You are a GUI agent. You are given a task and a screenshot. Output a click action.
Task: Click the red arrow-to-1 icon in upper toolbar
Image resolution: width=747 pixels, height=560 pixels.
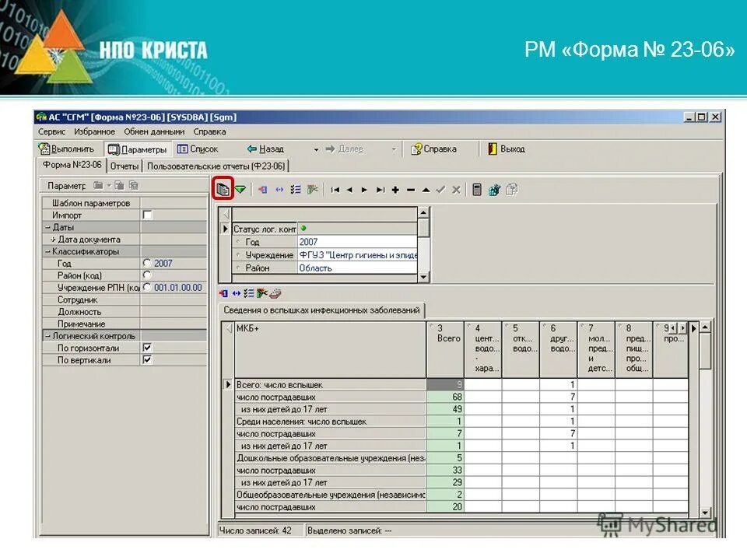click(x=262, y=190)
